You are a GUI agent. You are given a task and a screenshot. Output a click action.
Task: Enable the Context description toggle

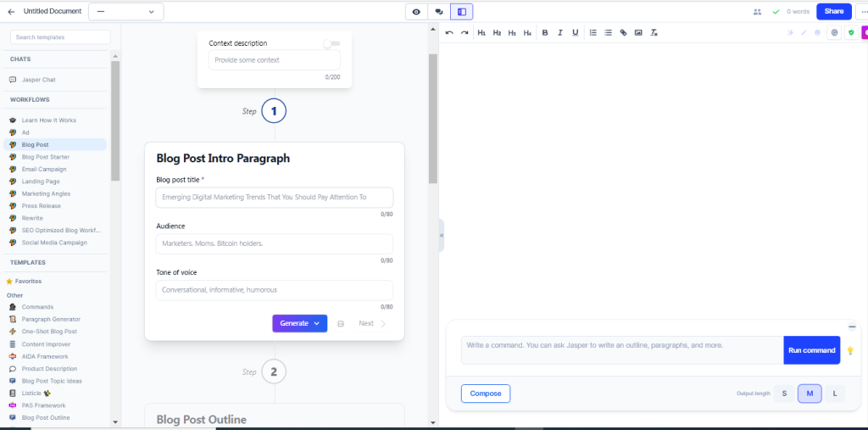(x=331, y=43)
